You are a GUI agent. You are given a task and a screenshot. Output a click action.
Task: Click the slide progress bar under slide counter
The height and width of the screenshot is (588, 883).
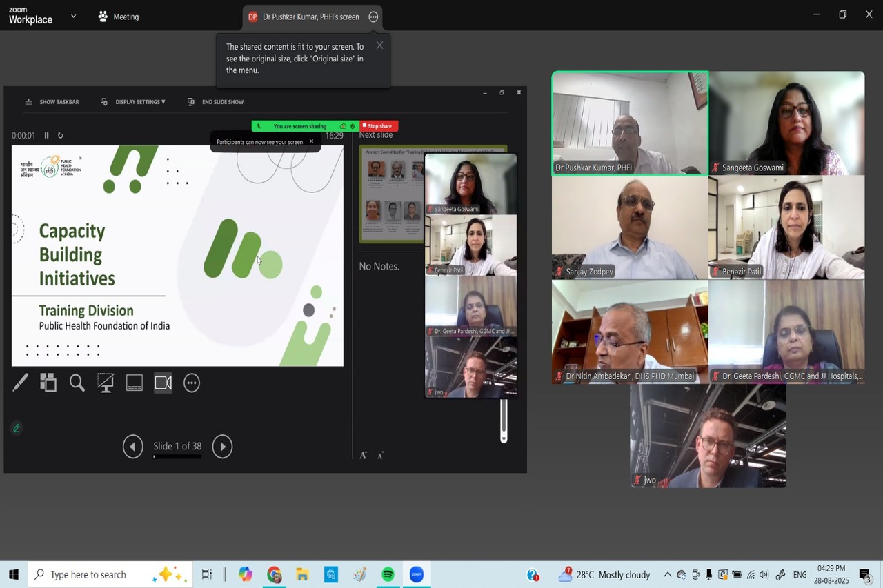click(x=177, y=457)
